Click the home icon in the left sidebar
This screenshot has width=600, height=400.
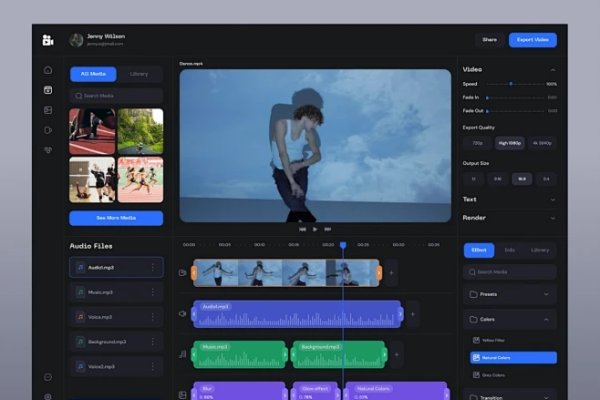47,70
